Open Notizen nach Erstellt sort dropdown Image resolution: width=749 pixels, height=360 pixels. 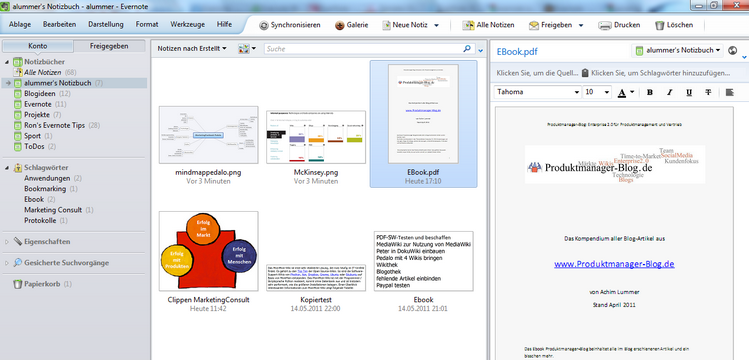coord(192,49)
